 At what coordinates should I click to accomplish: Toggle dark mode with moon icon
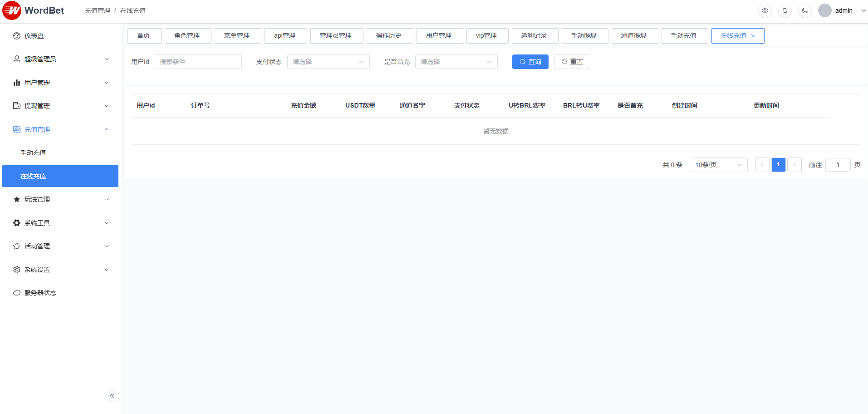(x=805, y=10)
